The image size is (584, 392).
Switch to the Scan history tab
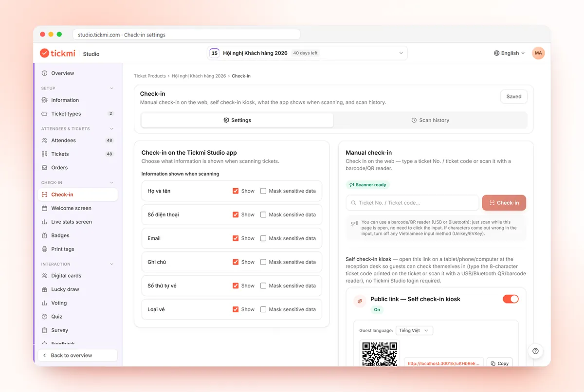[430, 120]
